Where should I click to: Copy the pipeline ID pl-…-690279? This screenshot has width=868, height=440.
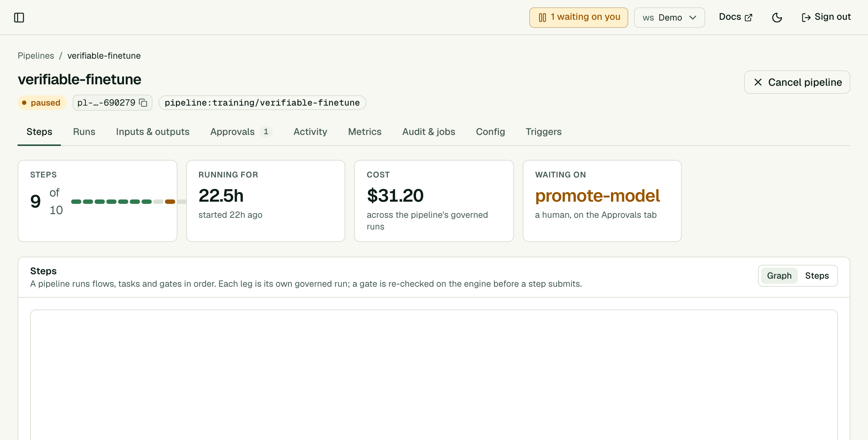(x=143, y=103)
